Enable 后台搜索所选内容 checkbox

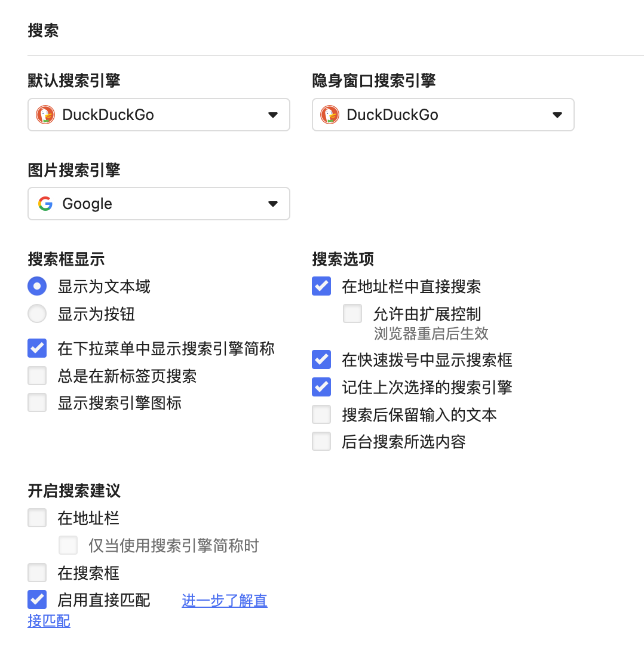coord(321,441)
